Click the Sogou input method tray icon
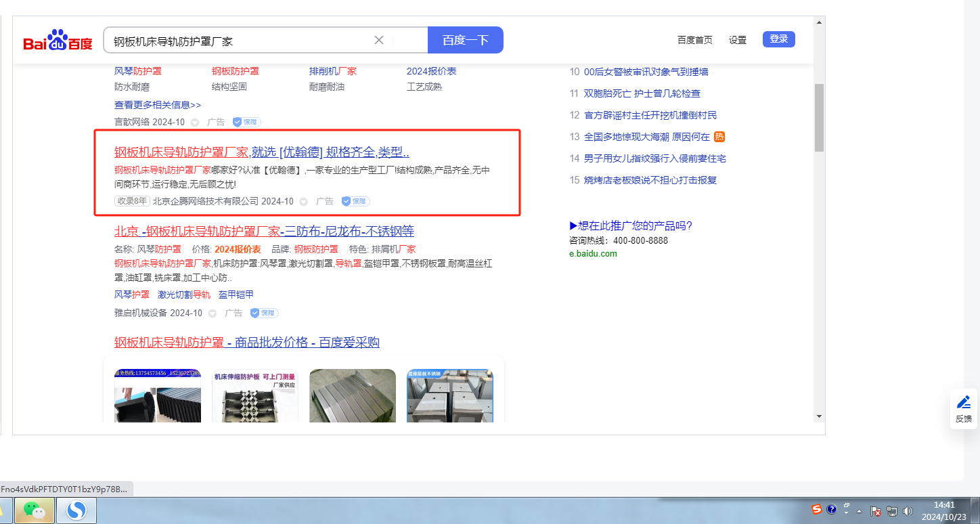Image resolution: width=980 pixels, height=524 pixels. point(817,510)
